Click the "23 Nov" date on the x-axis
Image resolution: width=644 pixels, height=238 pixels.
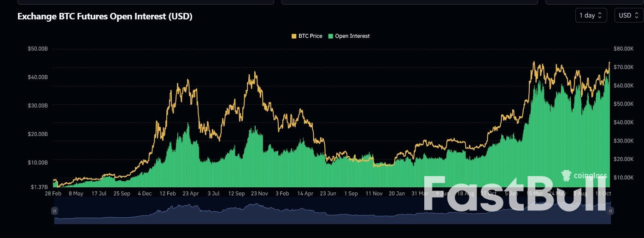[x=259, y=194]
